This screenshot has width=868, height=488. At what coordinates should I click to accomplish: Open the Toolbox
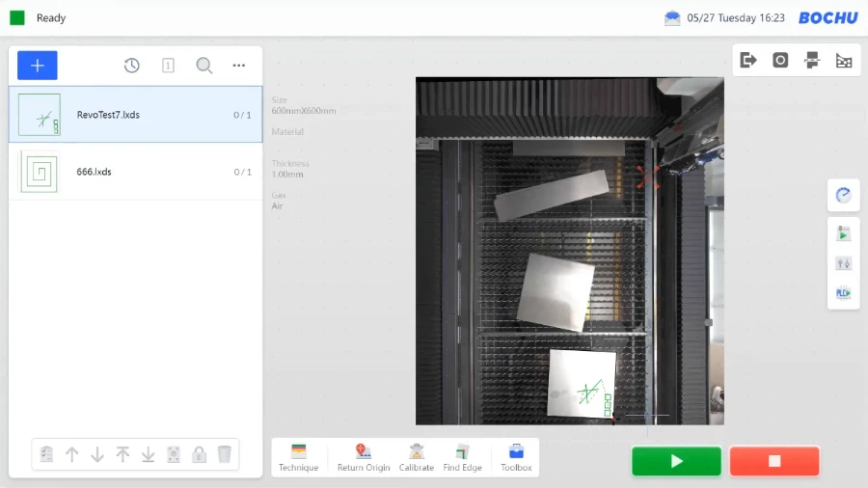click(516, 457)
